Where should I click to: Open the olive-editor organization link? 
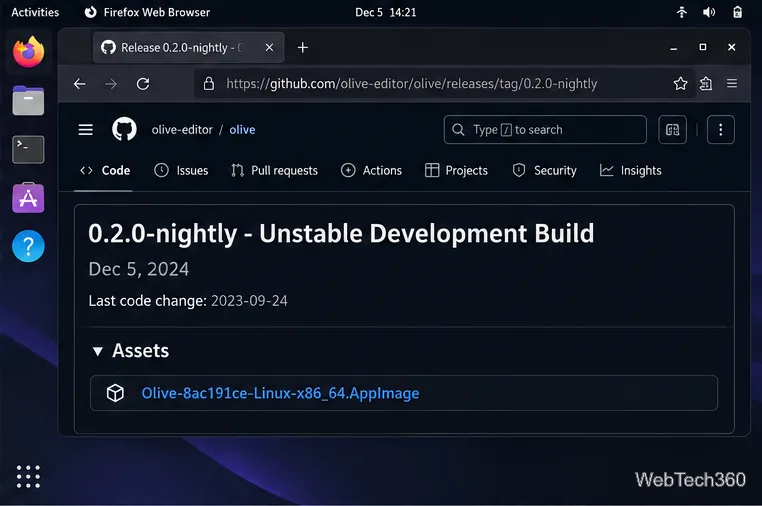[182, 130]
